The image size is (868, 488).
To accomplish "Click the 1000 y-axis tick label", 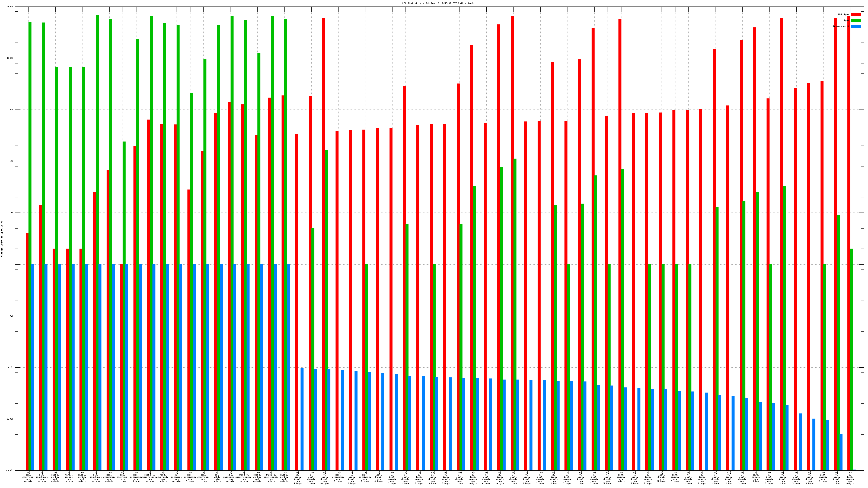I will tap(11, 110).
